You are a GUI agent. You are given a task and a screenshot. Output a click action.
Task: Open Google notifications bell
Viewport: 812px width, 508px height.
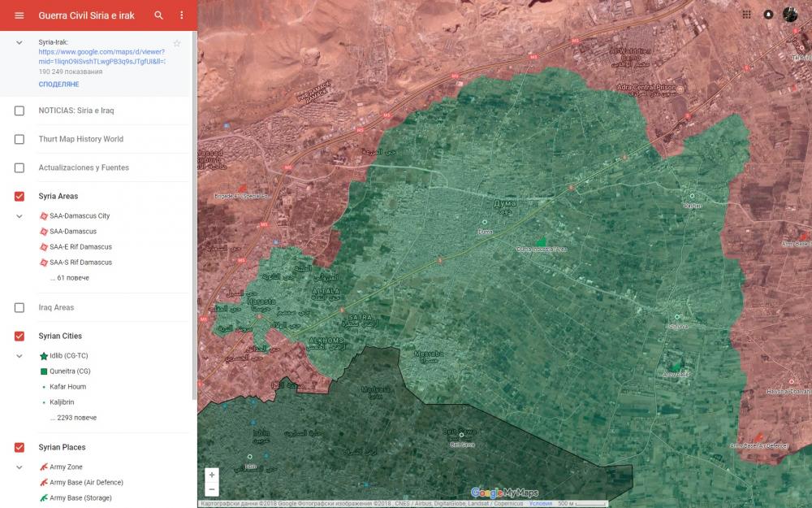pos(768,15)
